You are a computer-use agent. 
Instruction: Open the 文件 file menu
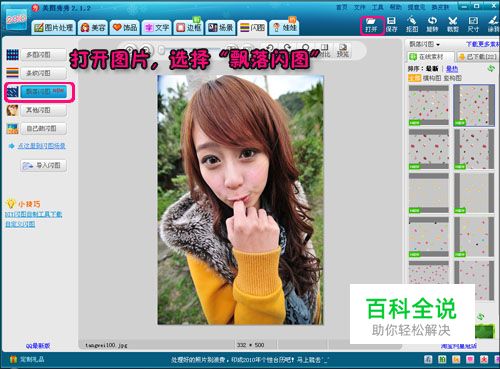click(x=359, y=7)
